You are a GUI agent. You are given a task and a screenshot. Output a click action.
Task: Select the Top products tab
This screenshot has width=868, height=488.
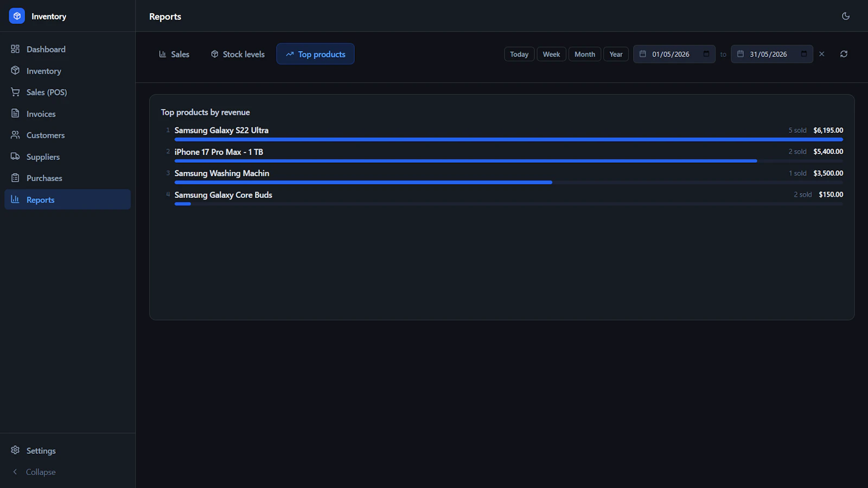(x=315, y=54)
